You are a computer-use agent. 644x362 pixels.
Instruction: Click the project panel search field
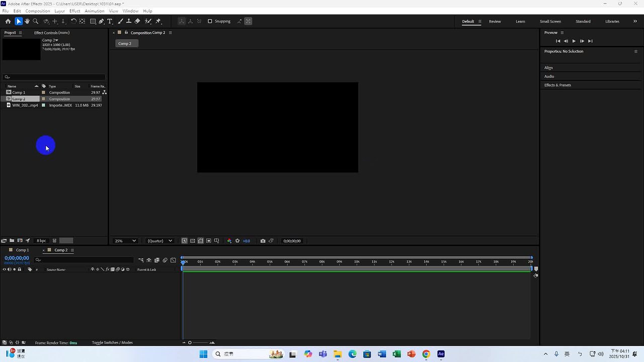click(x=54, y=77)
